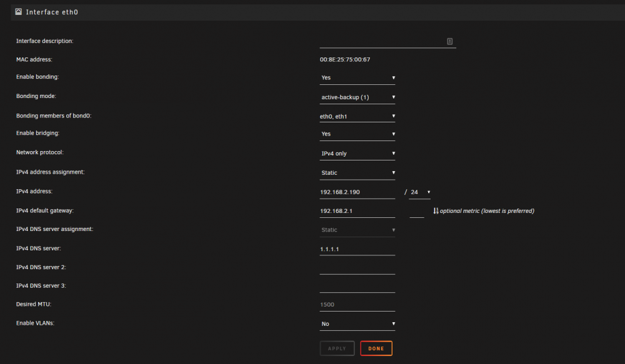625x364 pixels.
Task: Open the Enable VLANs dropdown
Action: (x=357, y=324)
